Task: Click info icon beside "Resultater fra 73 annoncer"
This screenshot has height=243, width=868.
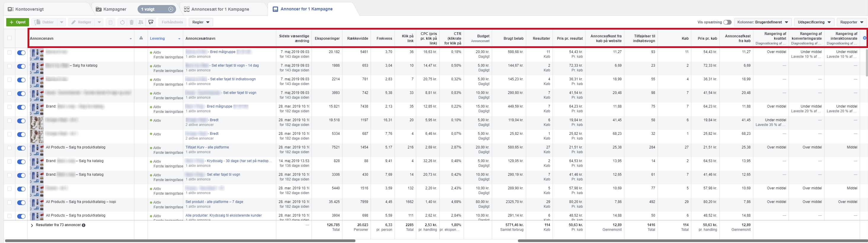Action: click(x=84, y=225)
